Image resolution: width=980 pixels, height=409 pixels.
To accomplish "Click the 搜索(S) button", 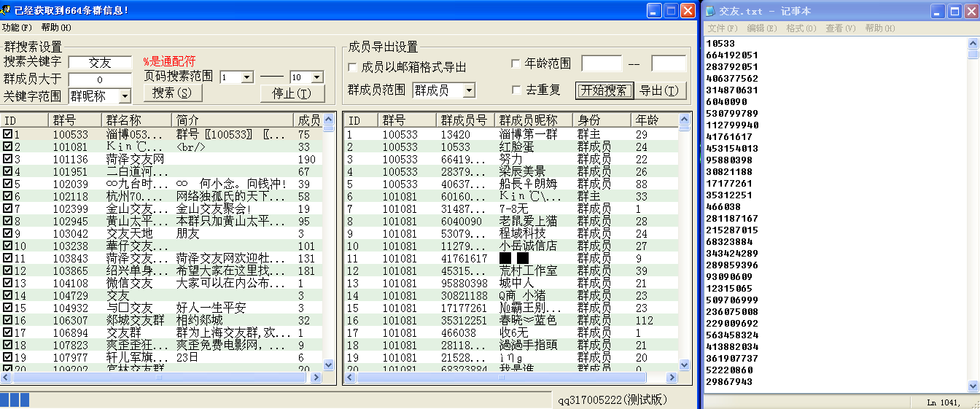I will point(172,93).
